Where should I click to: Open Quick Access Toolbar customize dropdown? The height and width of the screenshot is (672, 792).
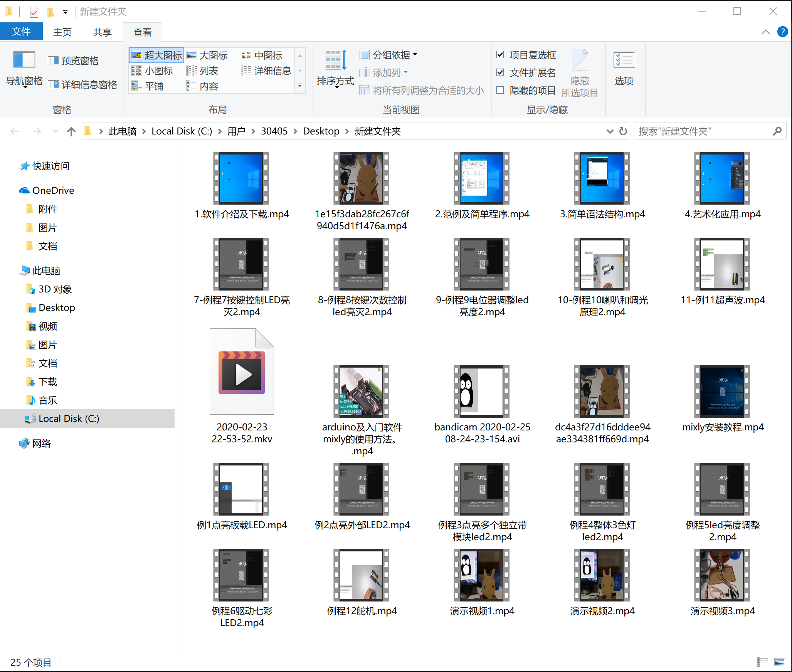65,12
